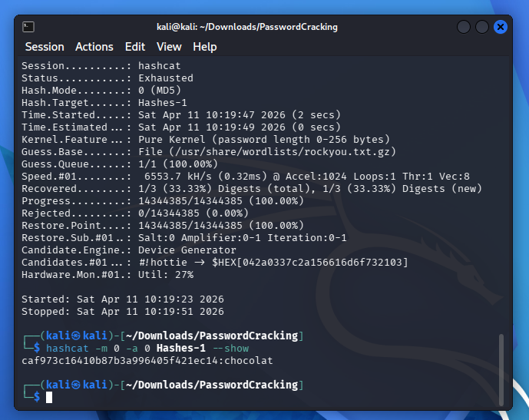529x420 pixels.
Task: Click the Status Exhausted line
Action: [x=107, y=78]
